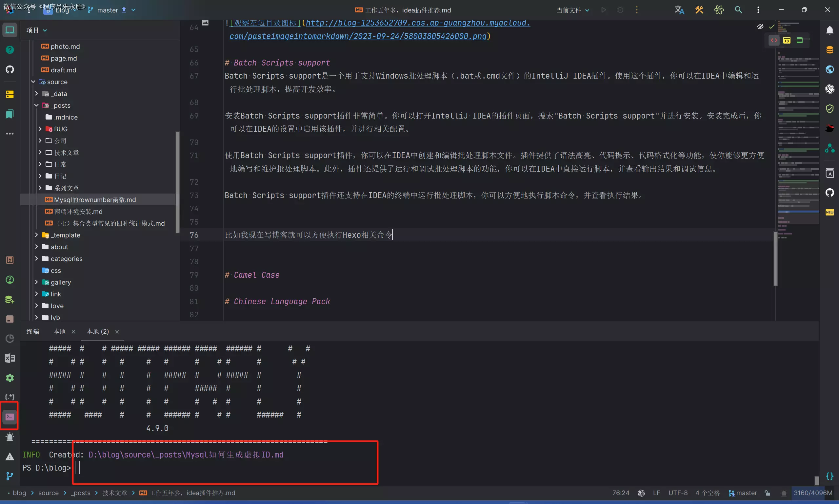Toggle the read-only lock in status bar
839x504 pixels.
click(768, 493)
